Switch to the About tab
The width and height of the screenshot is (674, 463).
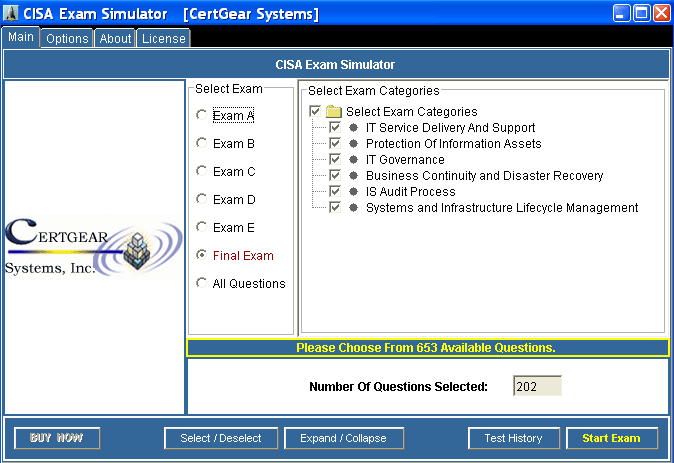tap(115, 39)
